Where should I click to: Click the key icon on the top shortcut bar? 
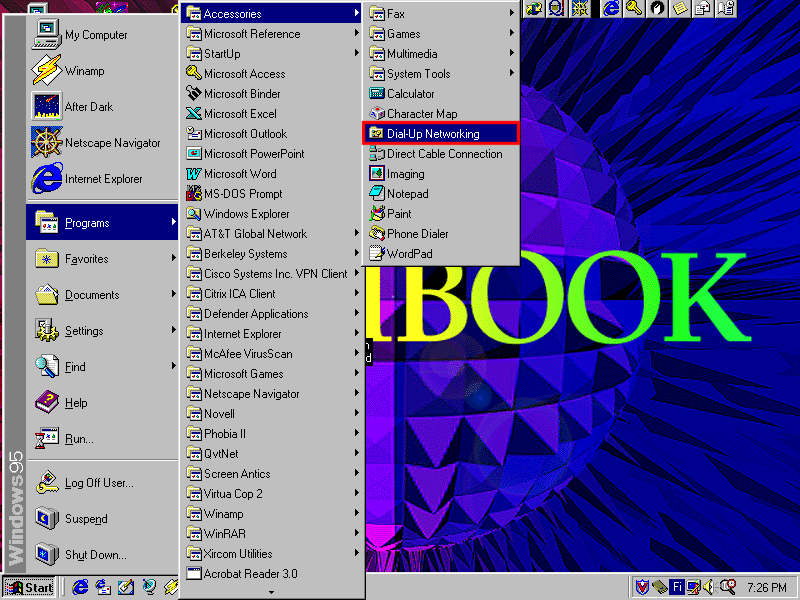tap(634, 8)
